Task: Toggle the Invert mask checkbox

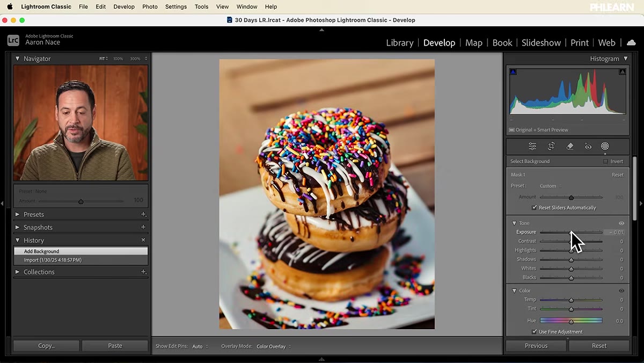Action: (605, 161)
